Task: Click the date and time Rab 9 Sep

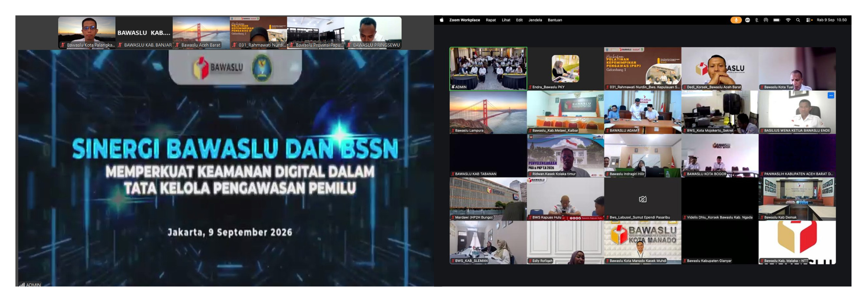Action: point(832,20)
